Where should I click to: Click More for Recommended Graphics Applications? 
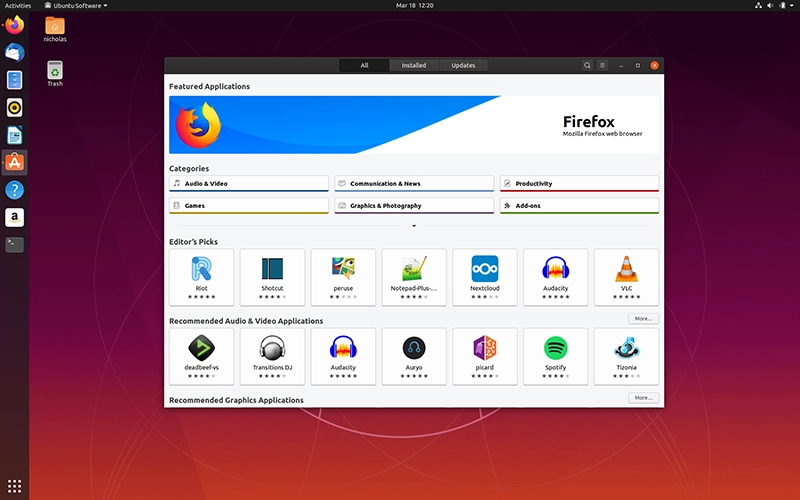tap(643, 397)
